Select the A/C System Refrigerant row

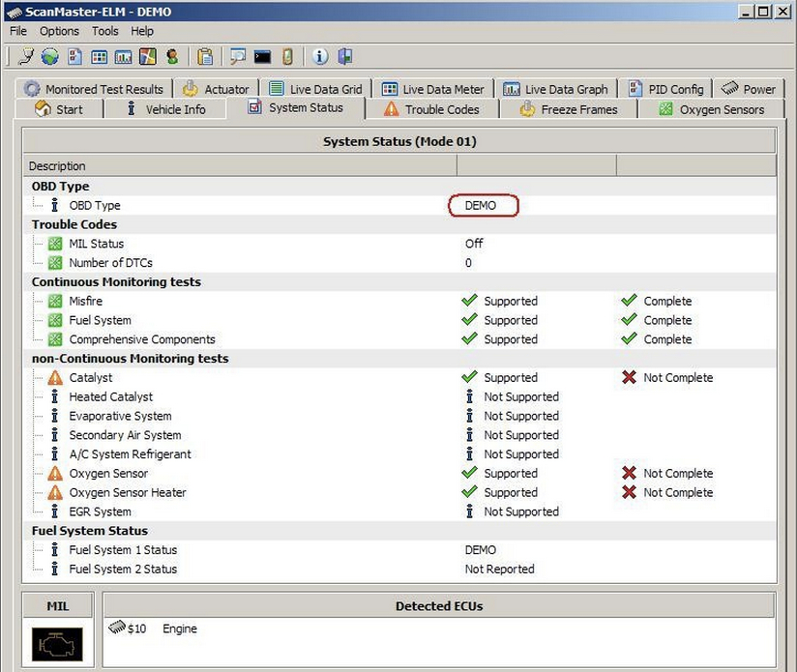(x=399, y=454)
